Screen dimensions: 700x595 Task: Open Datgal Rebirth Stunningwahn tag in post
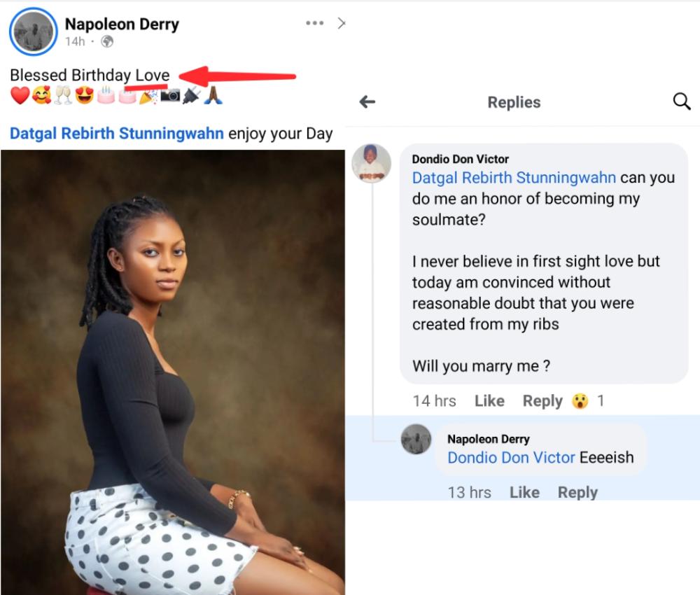[x=117, y=134]
